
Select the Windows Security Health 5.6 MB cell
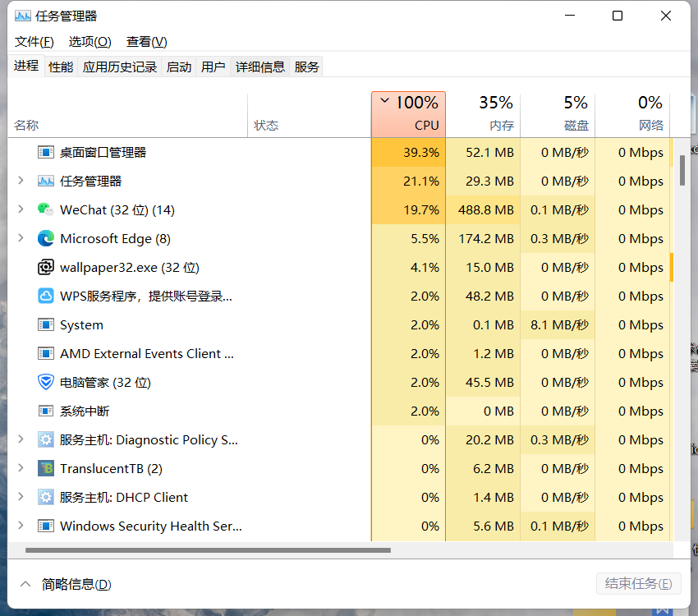484,526
